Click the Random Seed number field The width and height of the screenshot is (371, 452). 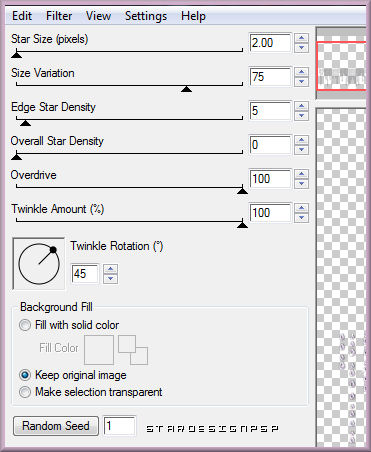pos(120,426)
